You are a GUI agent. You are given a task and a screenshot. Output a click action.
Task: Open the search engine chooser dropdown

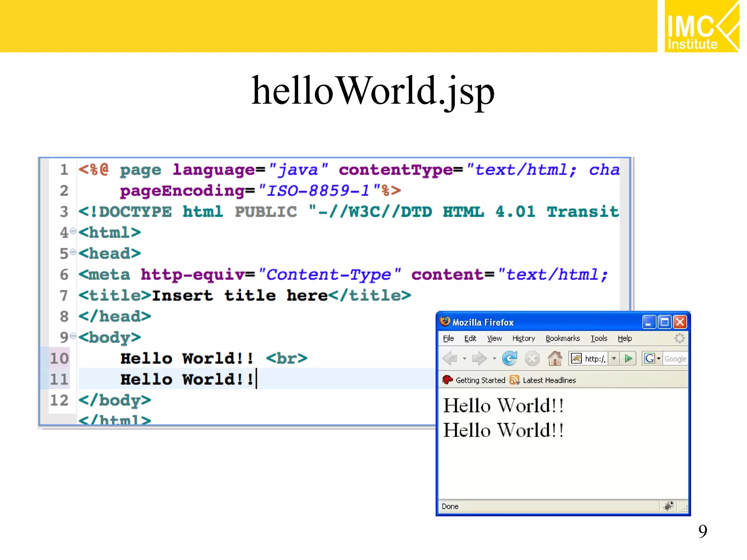tap(658, 358)
